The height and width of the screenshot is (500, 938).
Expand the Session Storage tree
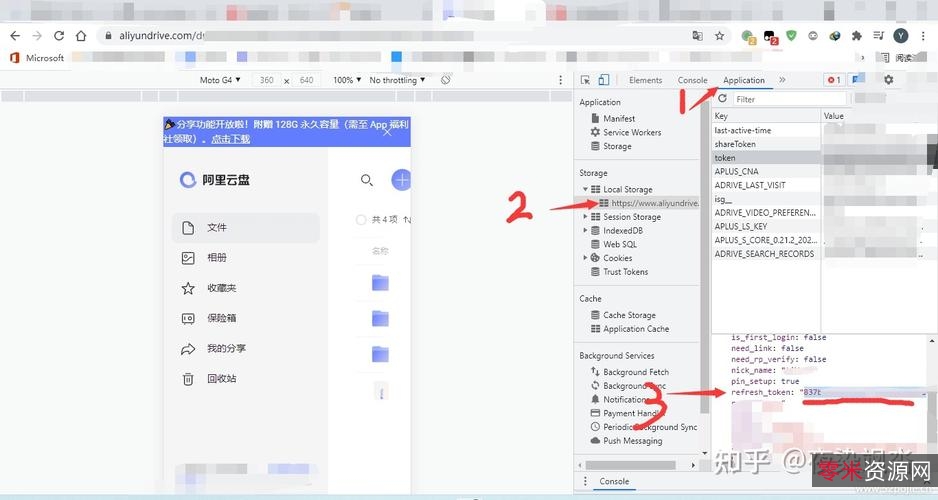(585, 217)
